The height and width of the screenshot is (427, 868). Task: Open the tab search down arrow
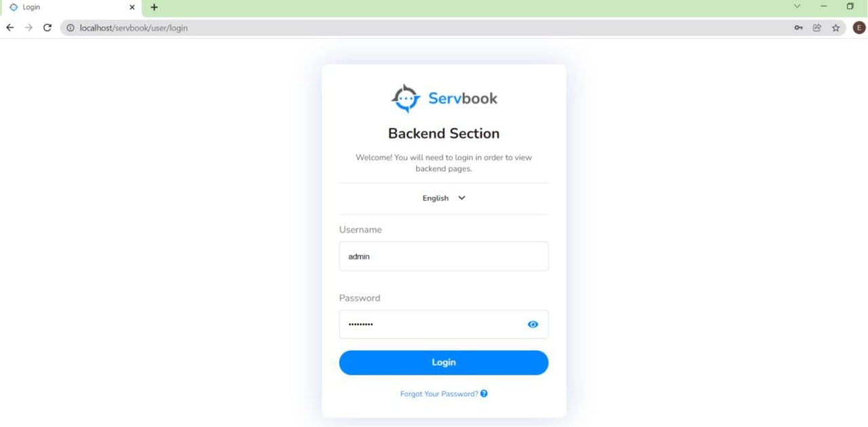[x=797, y=7]
